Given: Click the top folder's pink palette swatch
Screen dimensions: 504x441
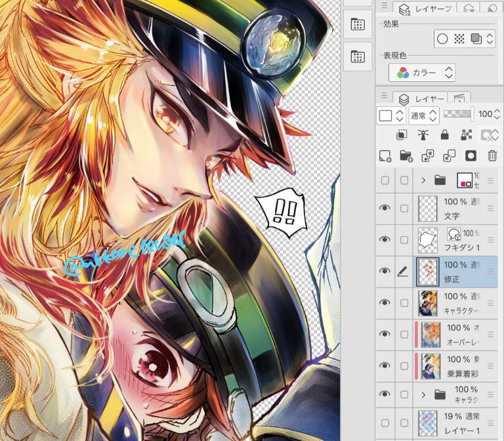Looking at the screenshot, I should [465, 180].
